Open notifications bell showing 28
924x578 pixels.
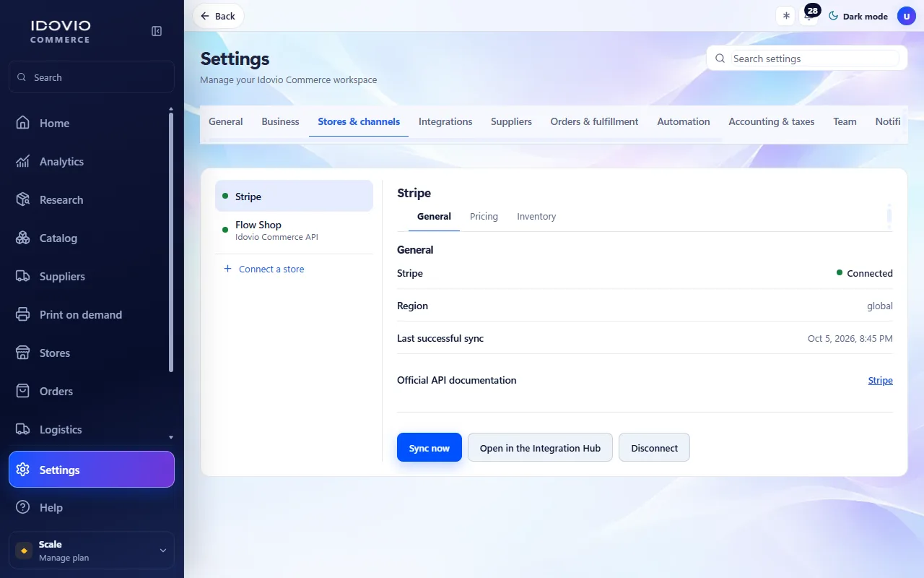(810, 16)
